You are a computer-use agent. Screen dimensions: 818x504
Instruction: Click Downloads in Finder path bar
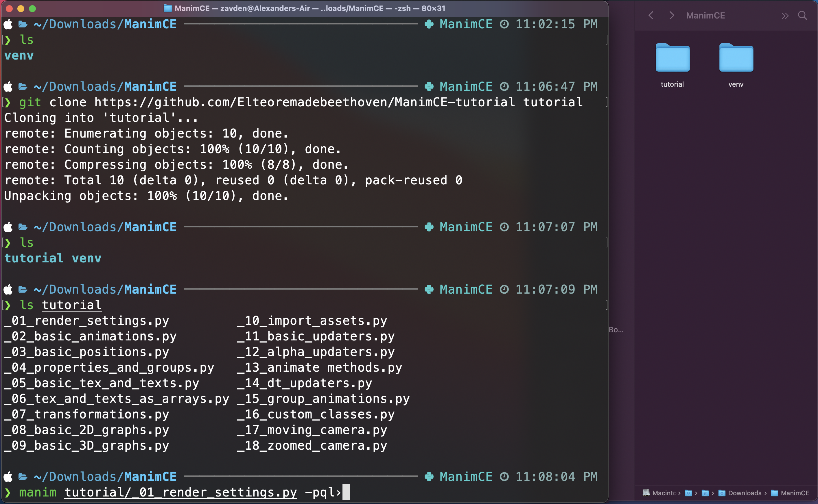pos(740,493)
